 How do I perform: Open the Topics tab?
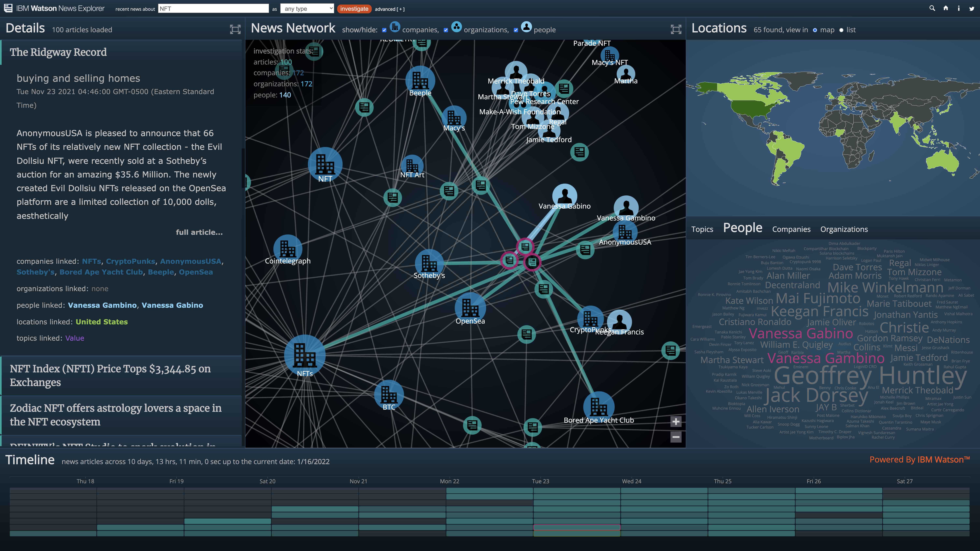click(702, 229)
